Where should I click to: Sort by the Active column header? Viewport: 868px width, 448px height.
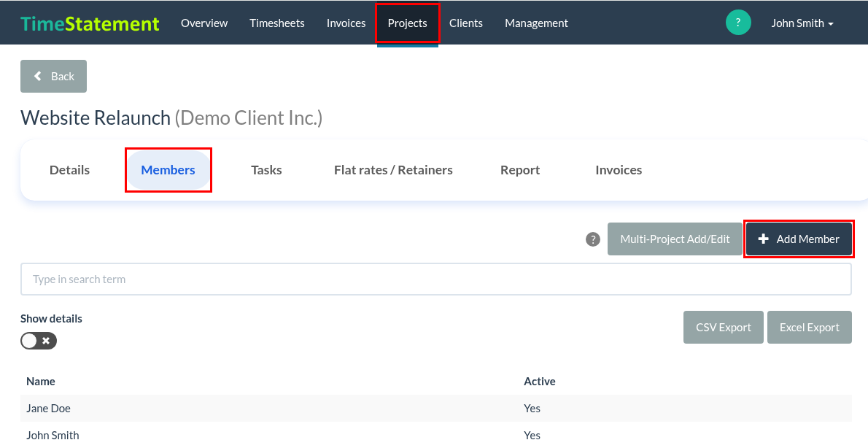pyautogui.click(x=540, y=382)
